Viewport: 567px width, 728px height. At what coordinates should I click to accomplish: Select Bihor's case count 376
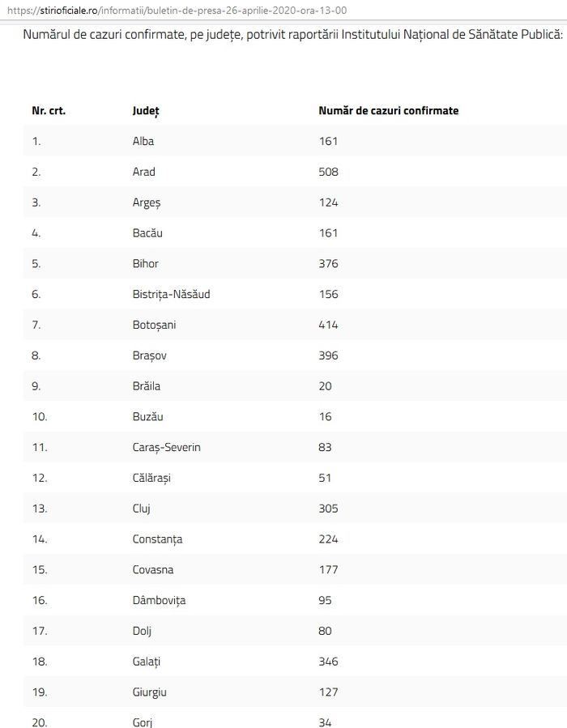coord(328,264)
